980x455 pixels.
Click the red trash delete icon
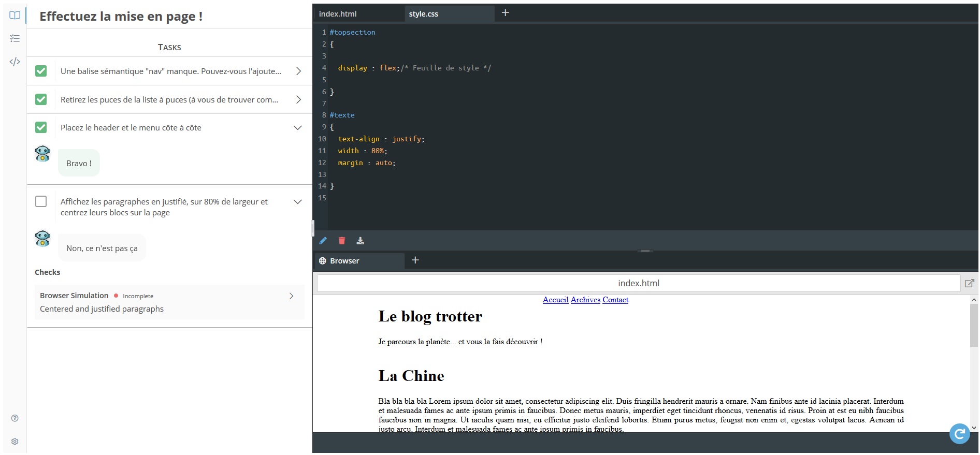click(342, 241)
